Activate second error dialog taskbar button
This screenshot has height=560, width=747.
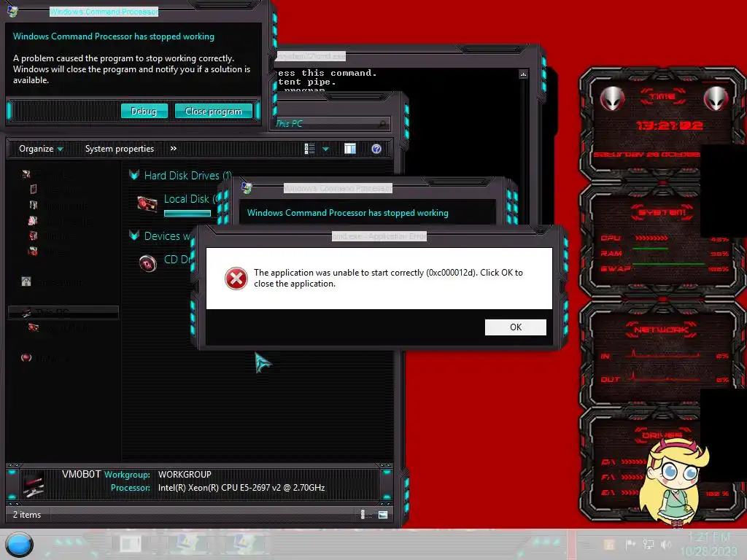pyautogui.click(x=247, y=543)
